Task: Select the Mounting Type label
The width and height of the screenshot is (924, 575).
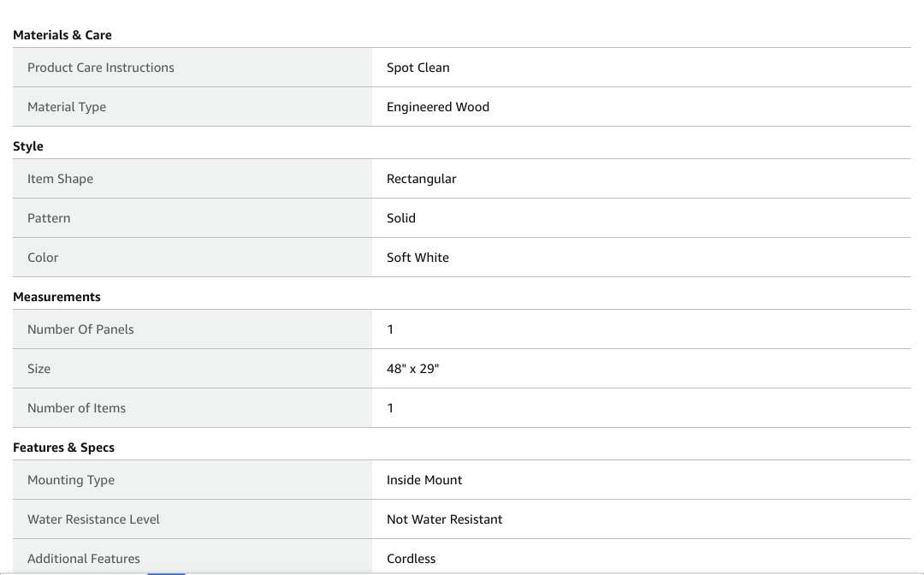Action: [x=71, y=480]
